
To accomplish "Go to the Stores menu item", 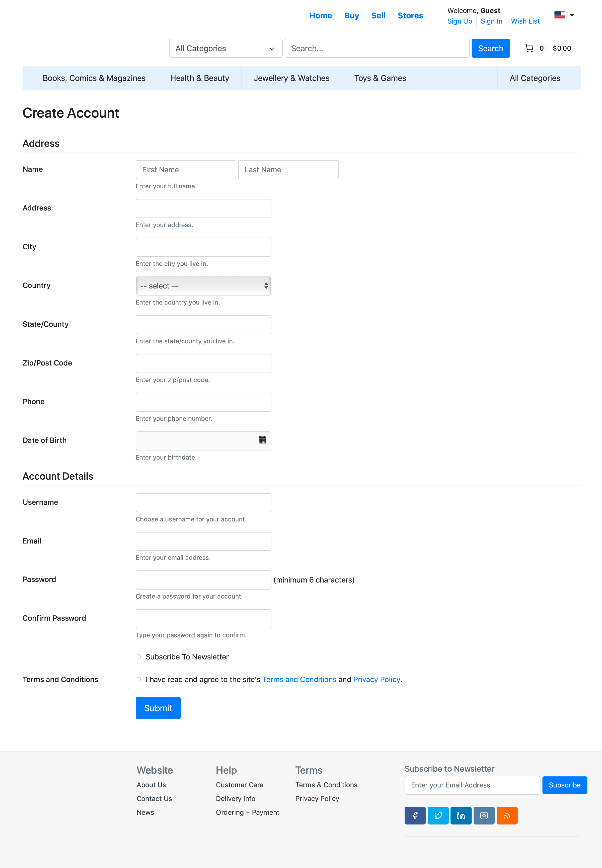I will coord(410,16).
